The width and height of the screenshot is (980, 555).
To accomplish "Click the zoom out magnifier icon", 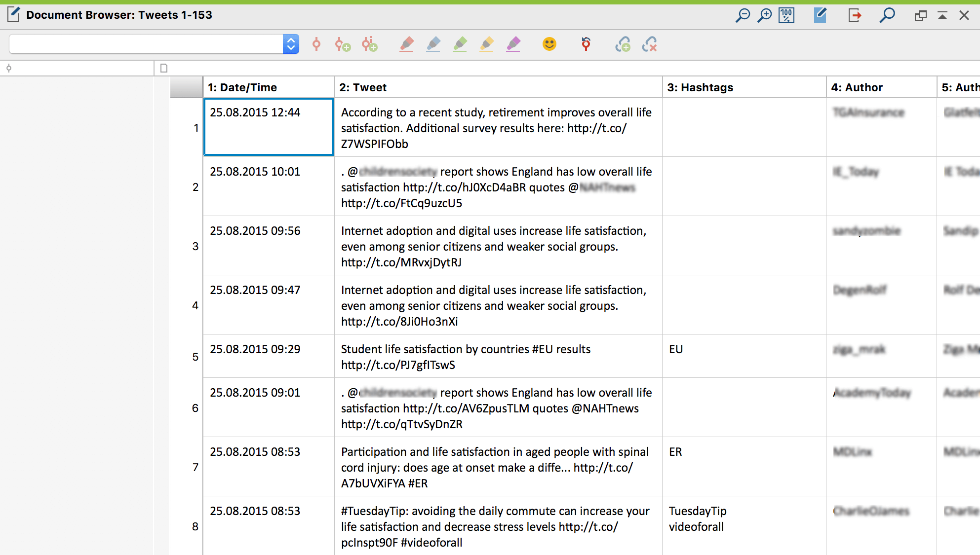I will 743,15.
